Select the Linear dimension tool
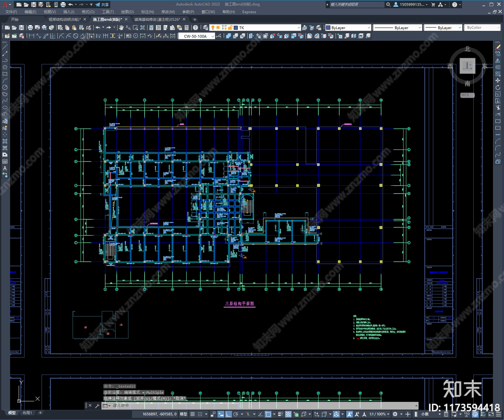The width and height of the screenshot is (504, 420). 31,36
